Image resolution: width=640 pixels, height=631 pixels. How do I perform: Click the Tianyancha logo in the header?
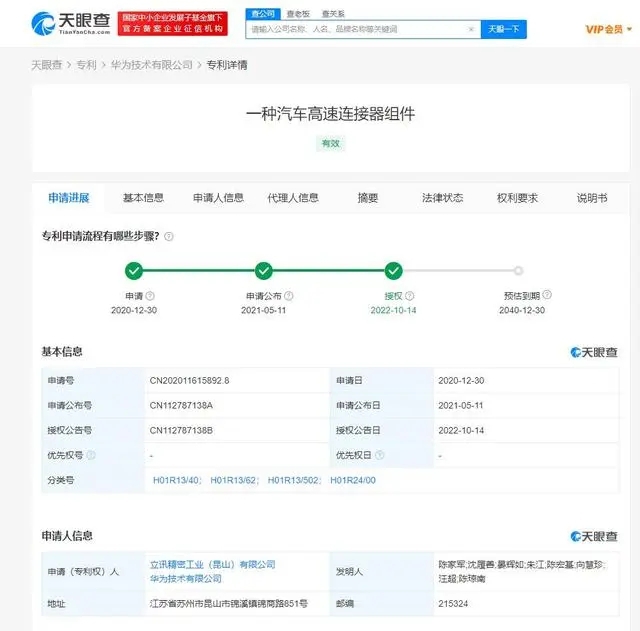(x=70, y=23)
